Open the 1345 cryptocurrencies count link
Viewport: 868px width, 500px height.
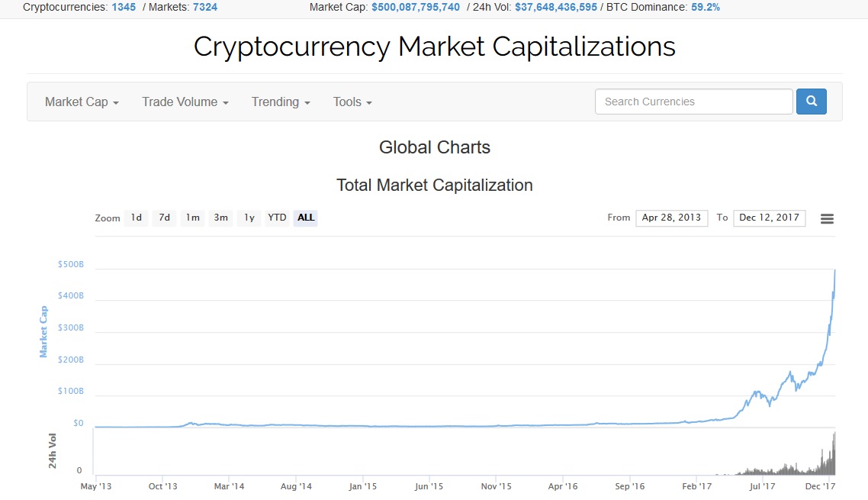coord(124,7)
